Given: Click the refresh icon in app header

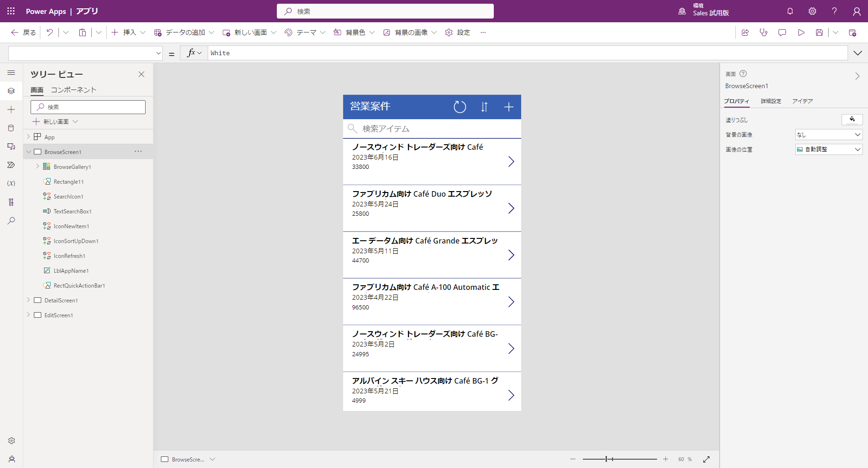Looking at the screenshot, I should pos(460,107).
